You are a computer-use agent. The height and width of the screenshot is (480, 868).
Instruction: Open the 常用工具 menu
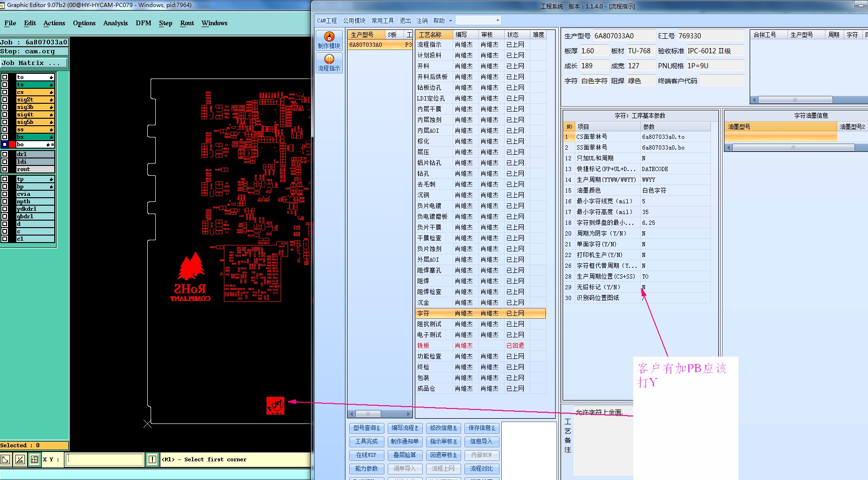pyautogui.click(x=382, y=21)
